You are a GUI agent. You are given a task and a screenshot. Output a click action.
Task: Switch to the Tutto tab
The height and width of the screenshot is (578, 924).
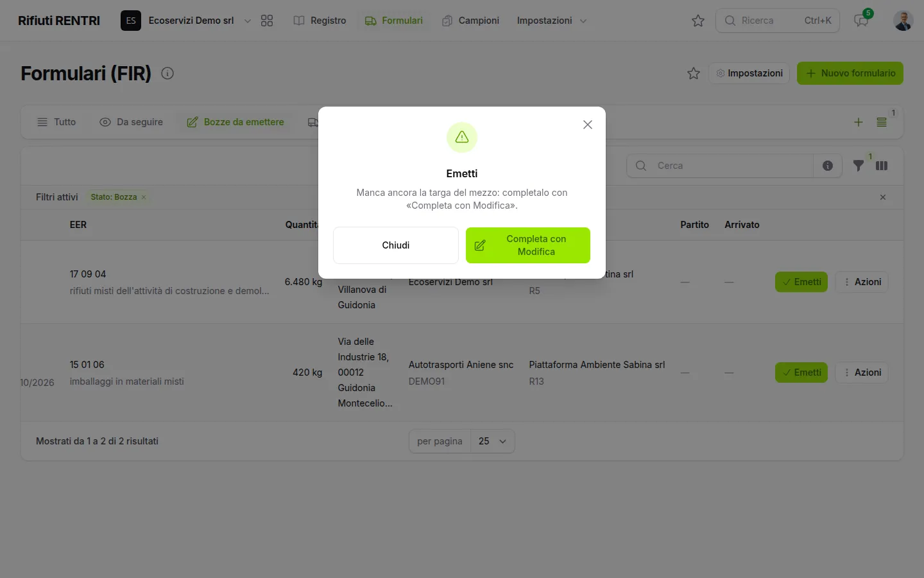56,122
